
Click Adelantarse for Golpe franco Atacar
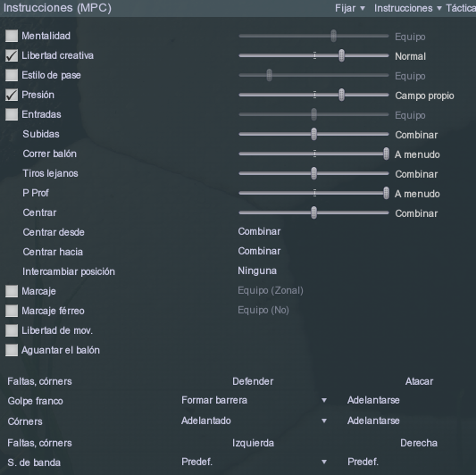pyautogui.click(x=373, y=400)
